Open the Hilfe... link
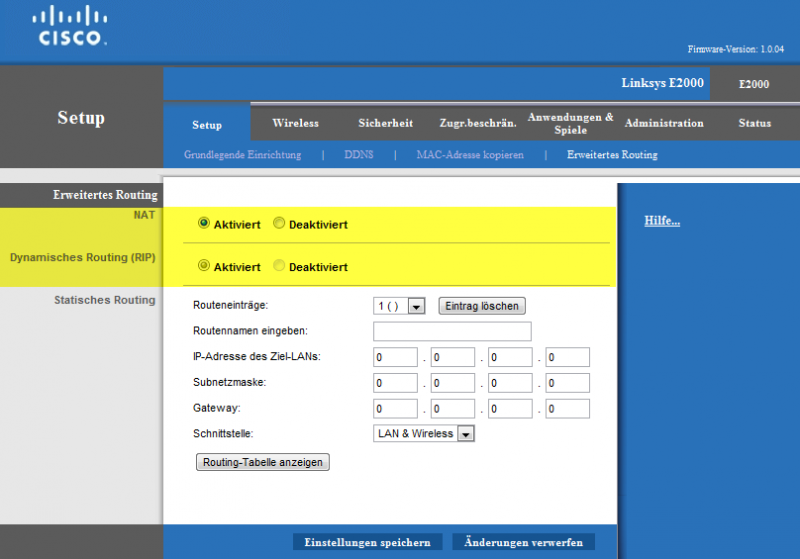 click(662, 221)
